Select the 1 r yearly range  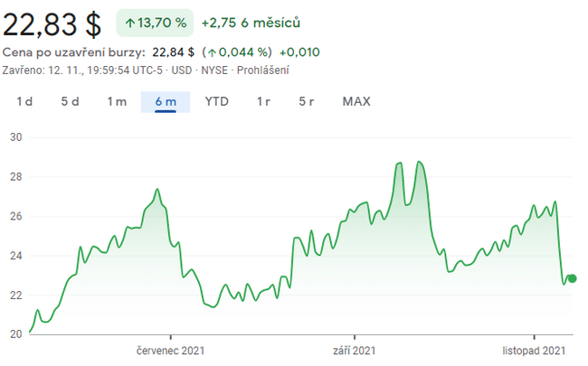(x=263, y=101)
